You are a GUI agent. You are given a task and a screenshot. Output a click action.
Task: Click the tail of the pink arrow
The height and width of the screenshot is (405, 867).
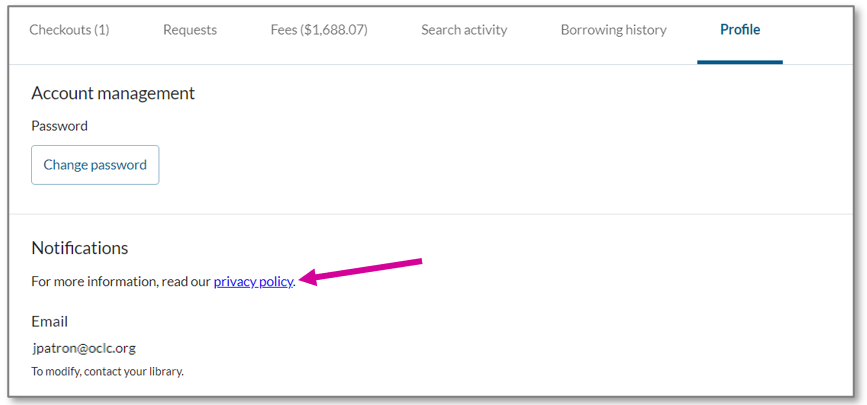click(x=418, y=262)
